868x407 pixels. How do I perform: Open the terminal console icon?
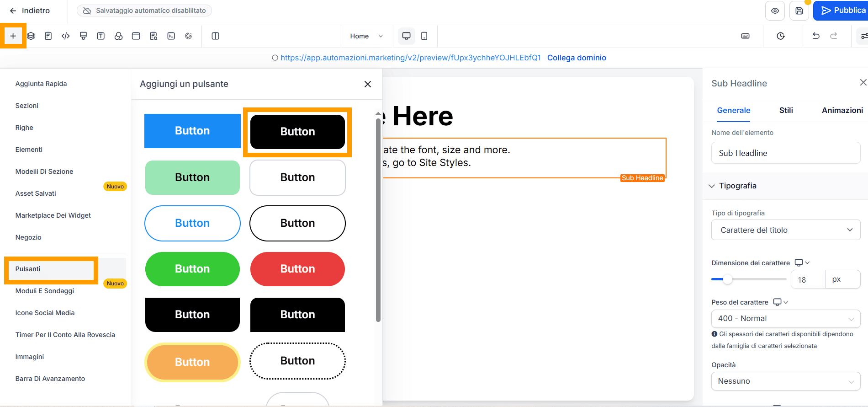[171, 36]
